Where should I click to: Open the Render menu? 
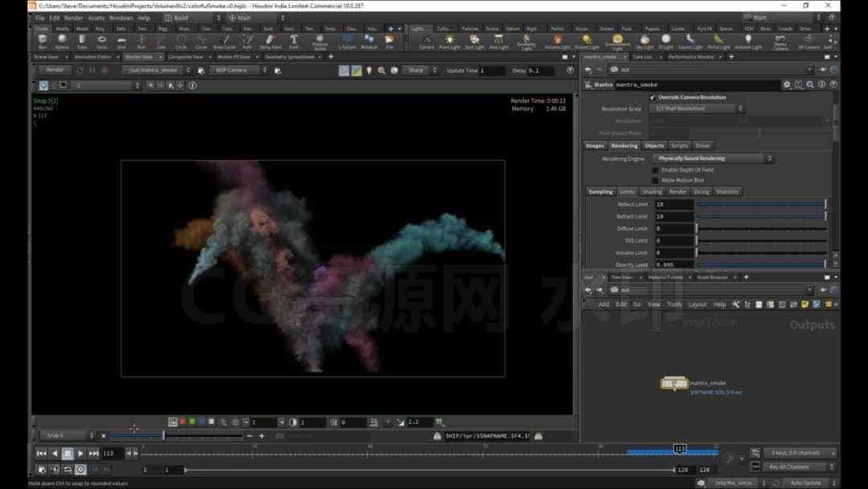tap(73, 18)
